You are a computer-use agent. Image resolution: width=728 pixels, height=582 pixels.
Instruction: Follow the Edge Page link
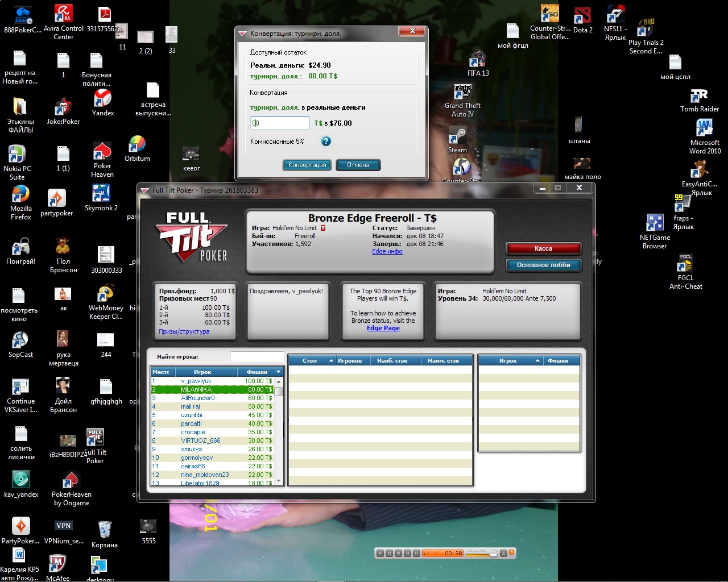[383, 328]
